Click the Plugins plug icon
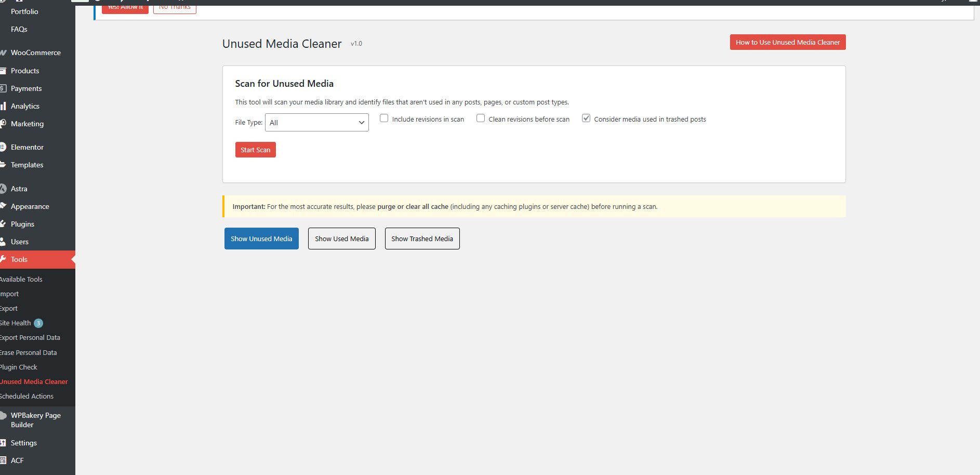The width and height of the screenshot is (980, 475). 3,224
